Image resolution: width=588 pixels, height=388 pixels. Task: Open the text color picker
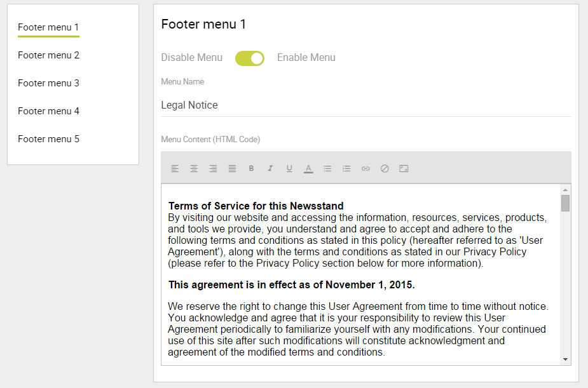tap(308, 169)
